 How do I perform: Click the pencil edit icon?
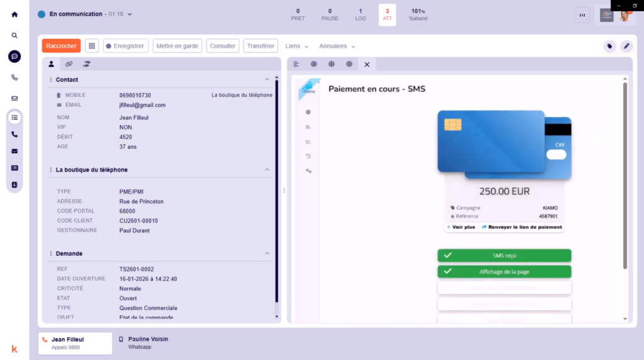tap(626, 46)
